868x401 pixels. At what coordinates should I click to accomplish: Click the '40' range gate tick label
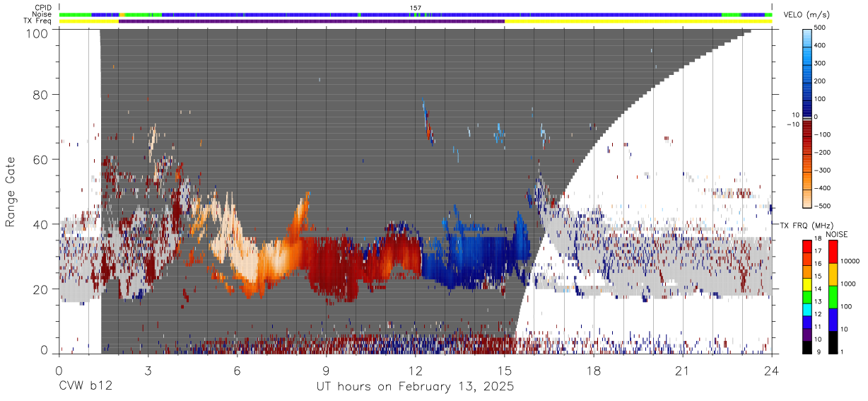pos(42,224)
